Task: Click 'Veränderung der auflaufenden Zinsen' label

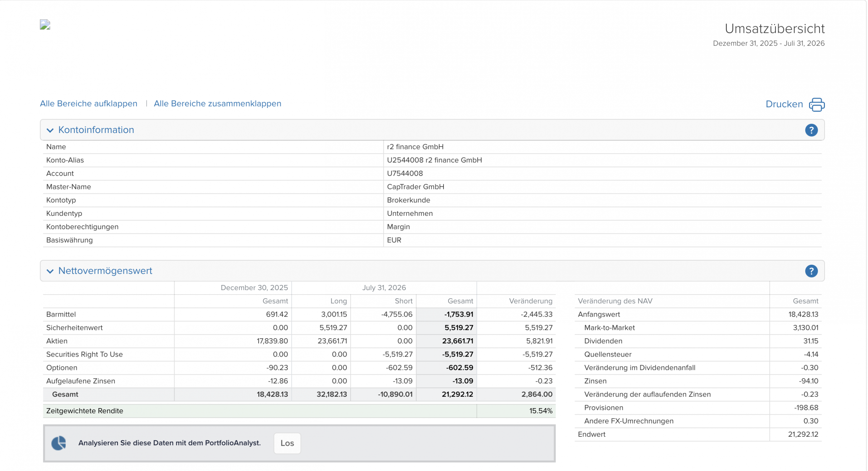Action: click(x=647, y=394)
